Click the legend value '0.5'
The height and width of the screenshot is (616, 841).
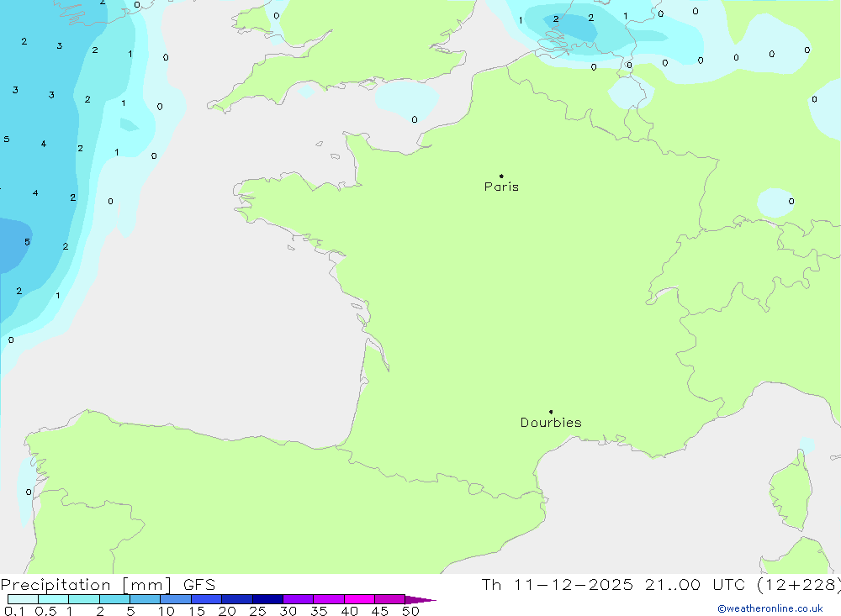(x=45, y=611)
